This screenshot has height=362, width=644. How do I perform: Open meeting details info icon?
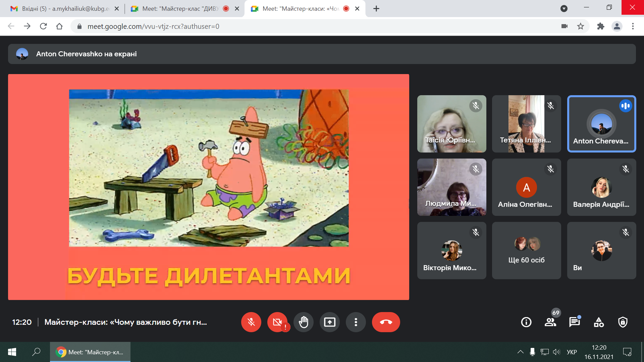point(526,322)
